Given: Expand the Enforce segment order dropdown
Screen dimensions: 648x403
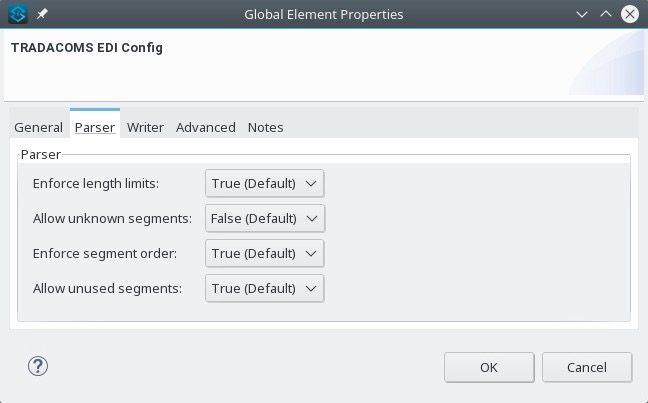Looking at the screenshot, I should pos(265,253).
